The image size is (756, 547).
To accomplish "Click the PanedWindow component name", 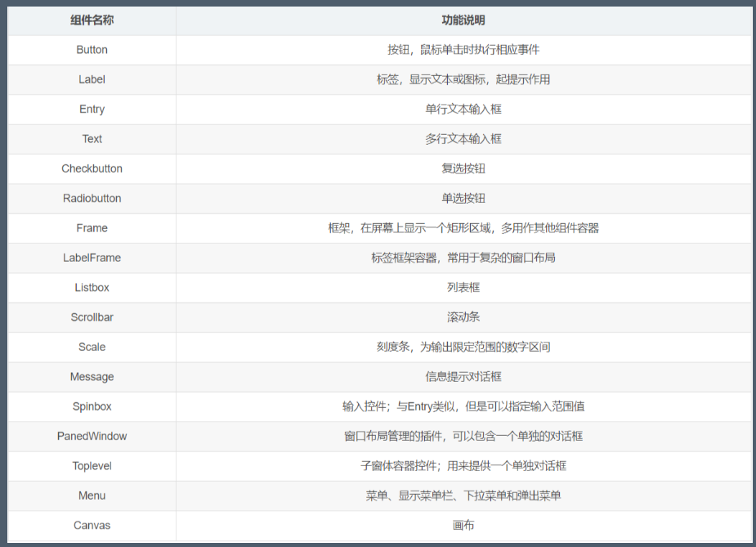I will [92, 436].
